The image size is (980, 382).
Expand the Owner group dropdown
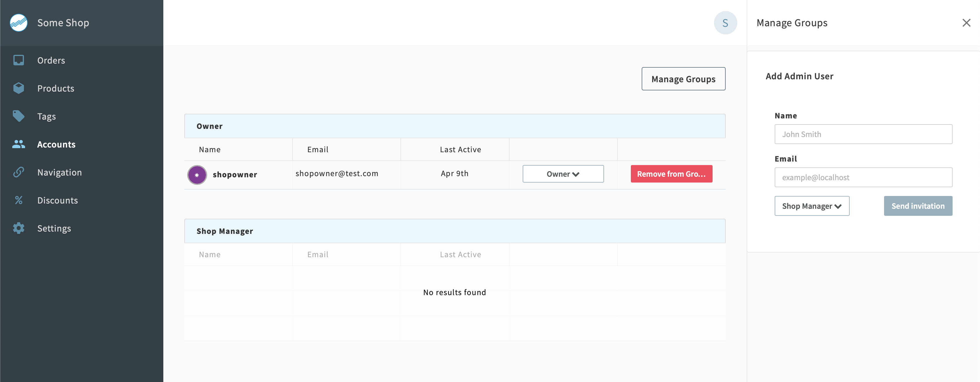tap(563, 174)
